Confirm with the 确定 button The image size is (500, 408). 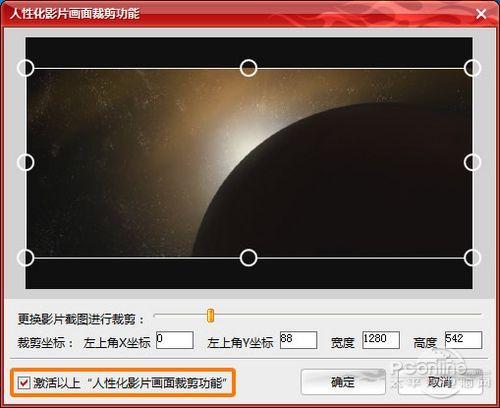pos(343,382)
